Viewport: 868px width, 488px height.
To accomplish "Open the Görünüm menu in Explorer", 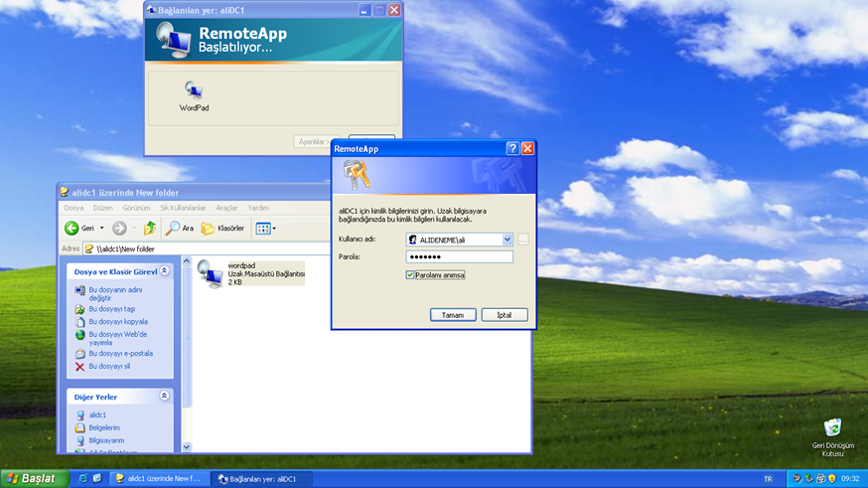I will click(136, 208).
